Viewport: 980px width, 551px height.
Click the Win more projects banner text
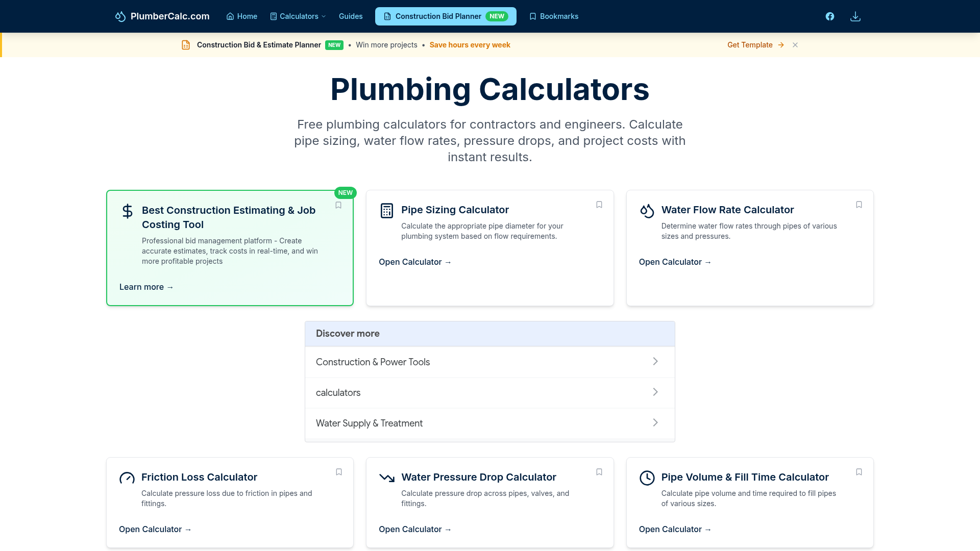386,45
